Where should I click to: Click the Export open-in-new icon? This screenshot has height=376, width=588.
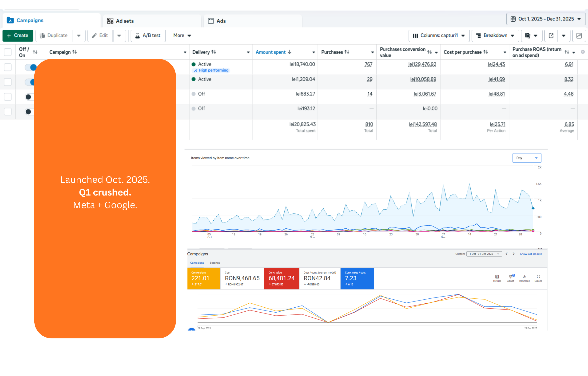pyautogui.click(x=551, y=35)
